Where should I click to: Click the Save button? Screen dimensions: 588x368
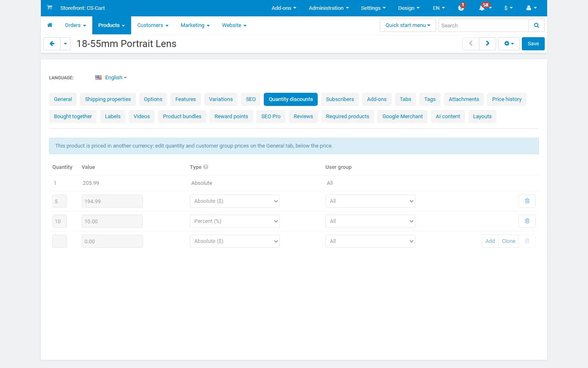coord(533,44)
